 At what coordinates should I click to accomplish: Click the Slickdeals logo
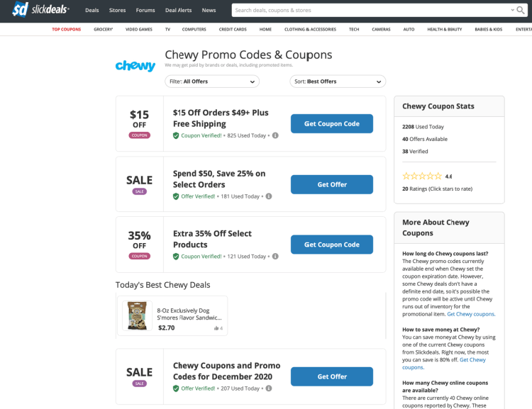click(x=40, y=10)
